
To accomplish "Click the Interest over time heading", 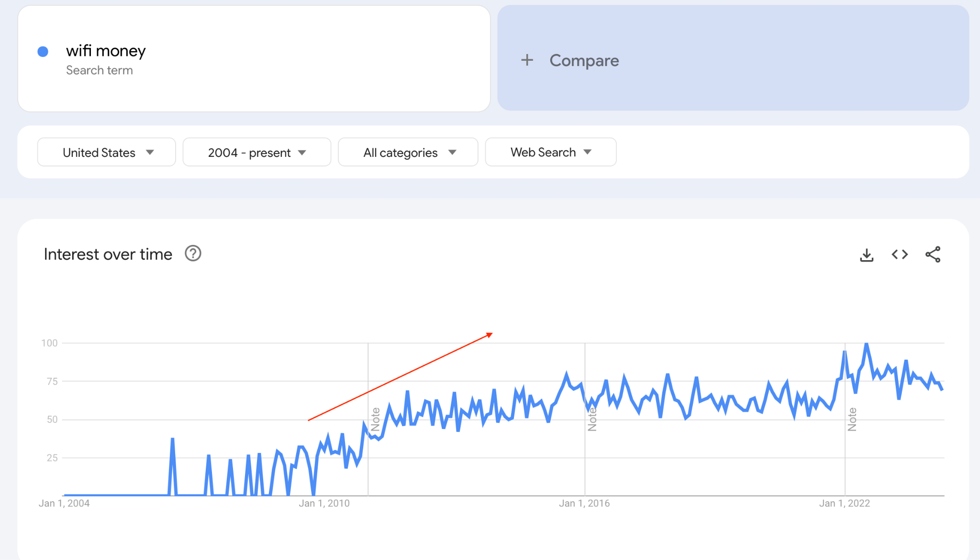I will point(108,254).
